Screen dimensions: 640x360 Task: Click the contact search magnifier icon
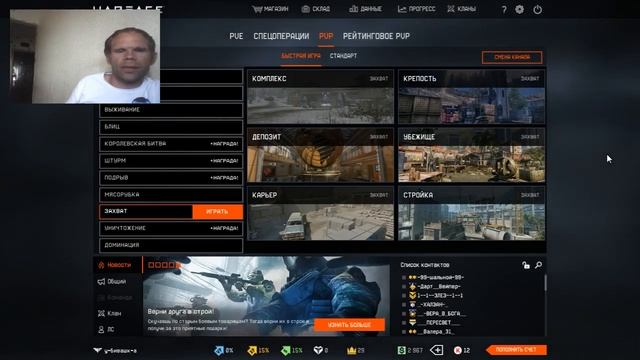(539, 265)
